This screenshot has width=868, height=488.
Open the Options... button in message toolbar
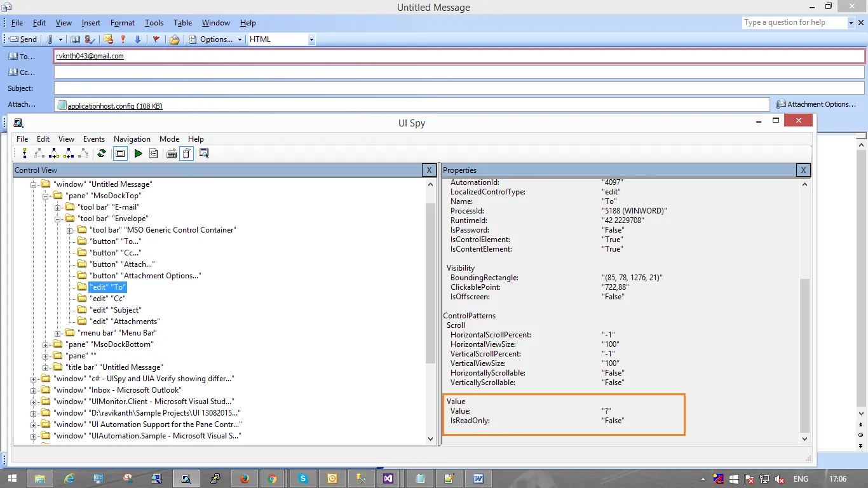(211, 39)
